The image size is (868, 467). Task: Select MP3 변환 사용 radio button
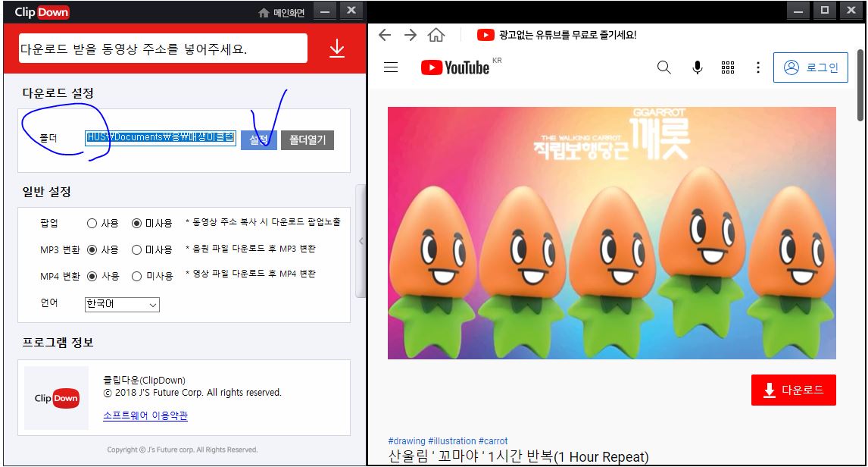92,250
